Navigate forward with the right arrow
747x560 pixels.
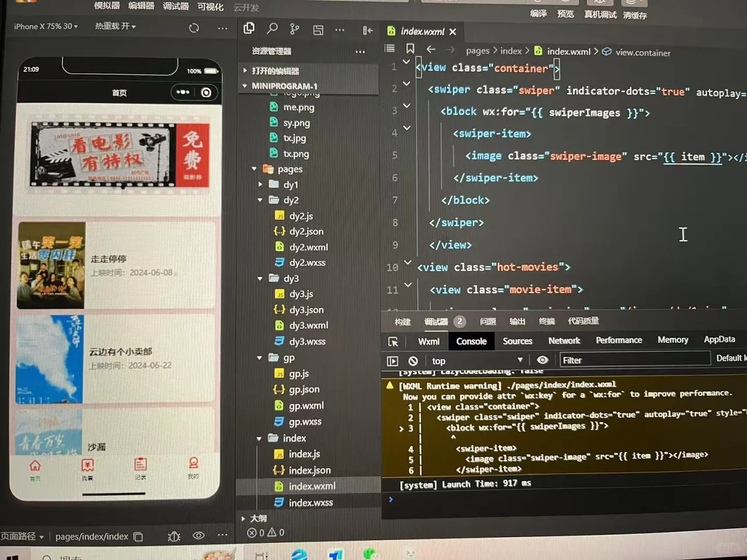point(450,50)
